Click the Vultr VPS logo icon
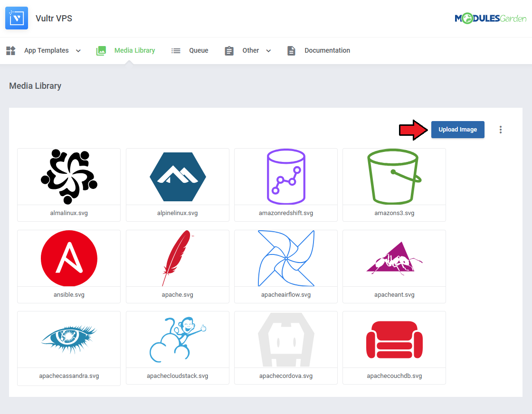The image size is (532, 414). point(17,19)
